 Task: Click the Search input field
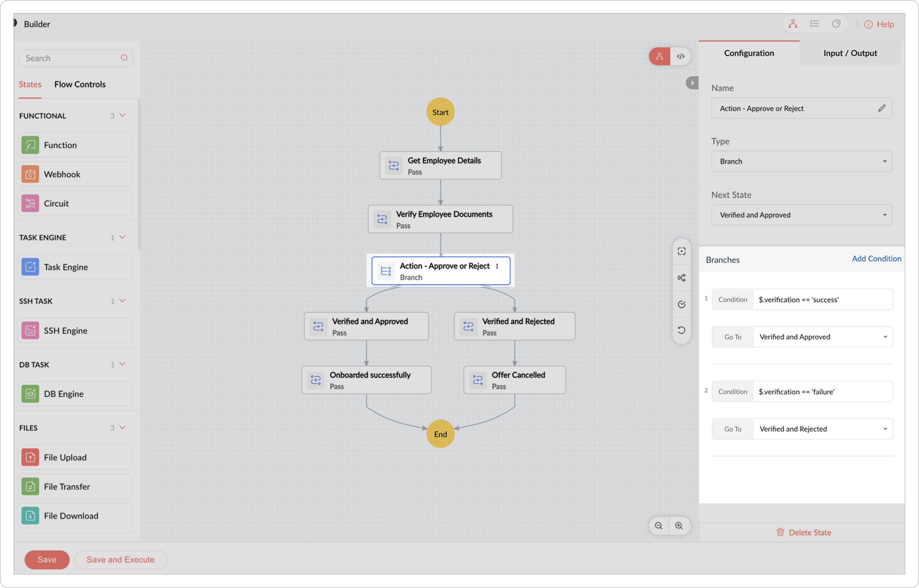pyautogui.click(x=71, y=58)
